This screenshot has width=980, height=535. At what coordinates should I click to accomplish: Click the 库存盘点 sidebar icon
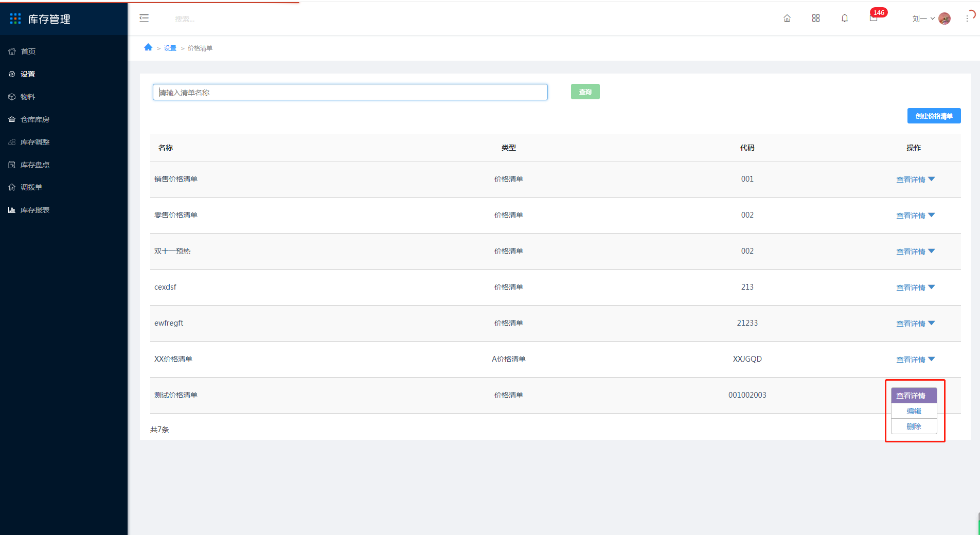(12, 165)
